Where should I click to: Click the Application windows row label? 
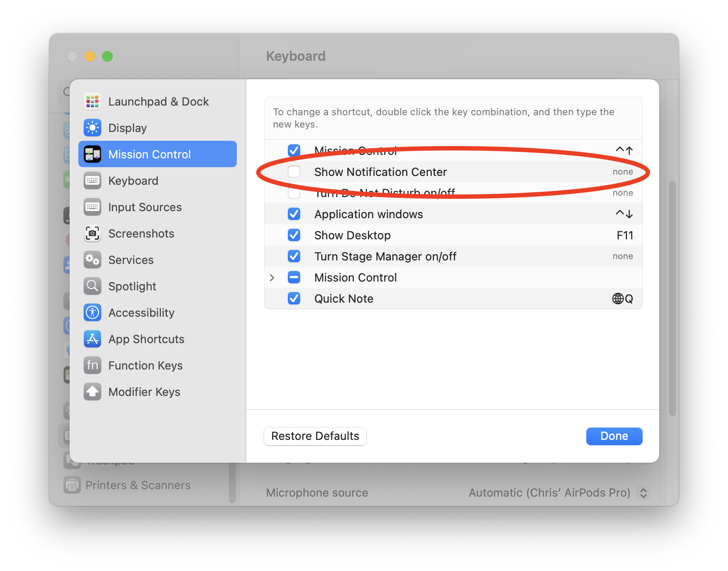(368, 214)
